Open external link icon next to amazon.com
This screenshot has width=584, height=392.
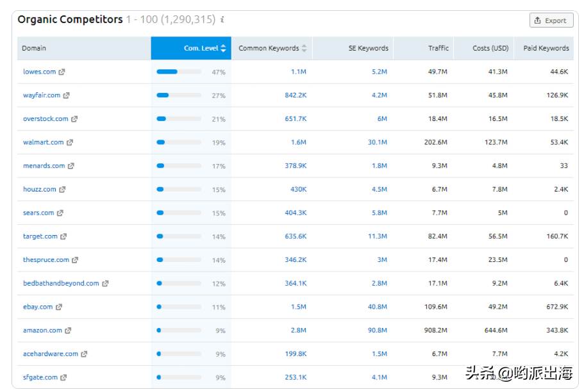pos(68,331)
